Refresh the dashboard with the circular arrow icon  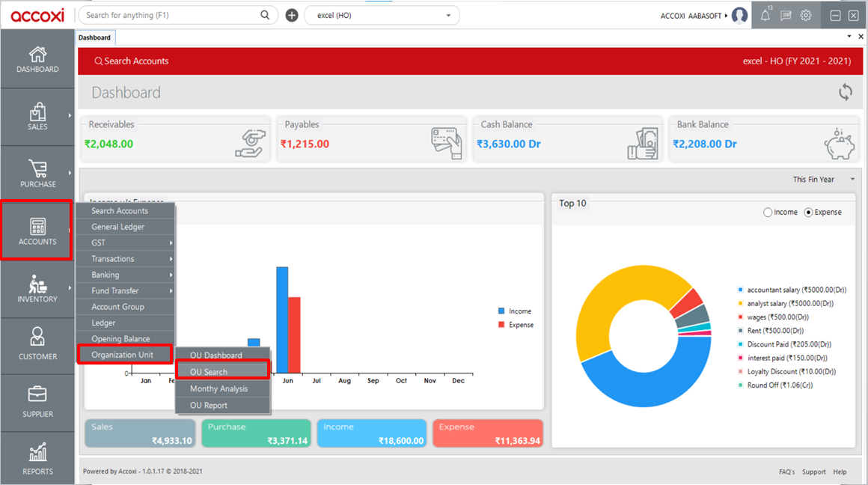pyautogui.click(x=845, y=92)
